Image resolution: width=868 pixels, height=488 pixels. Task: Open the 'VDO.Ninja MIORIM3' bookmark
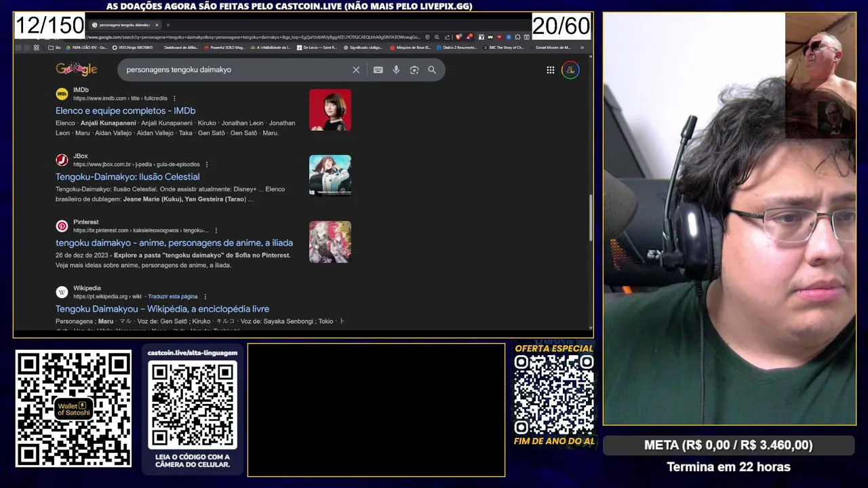point(132,47)
